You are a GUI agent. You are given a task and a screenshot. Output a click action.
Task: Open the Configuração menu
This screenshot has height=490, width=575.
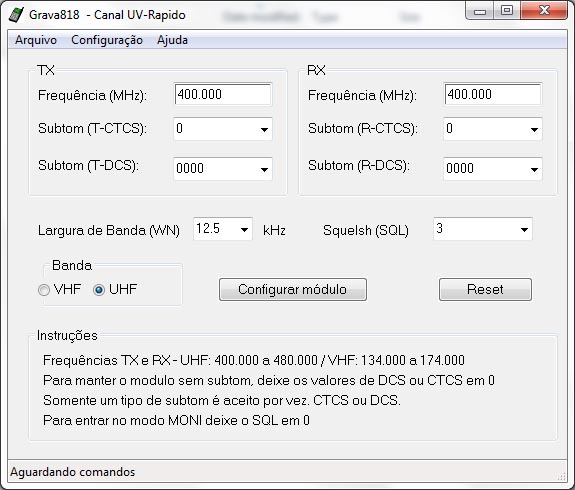pos(107,40)
